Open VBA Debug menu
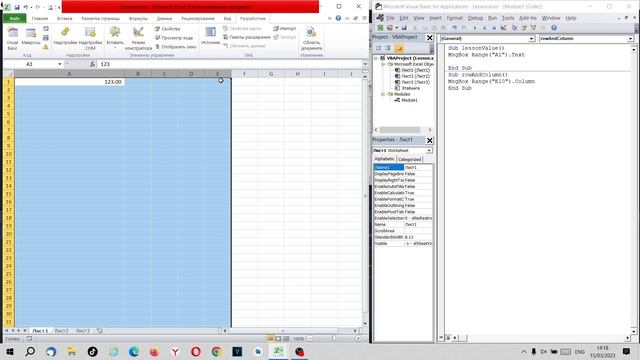This screenshot has height=360, width=640. 475,18
